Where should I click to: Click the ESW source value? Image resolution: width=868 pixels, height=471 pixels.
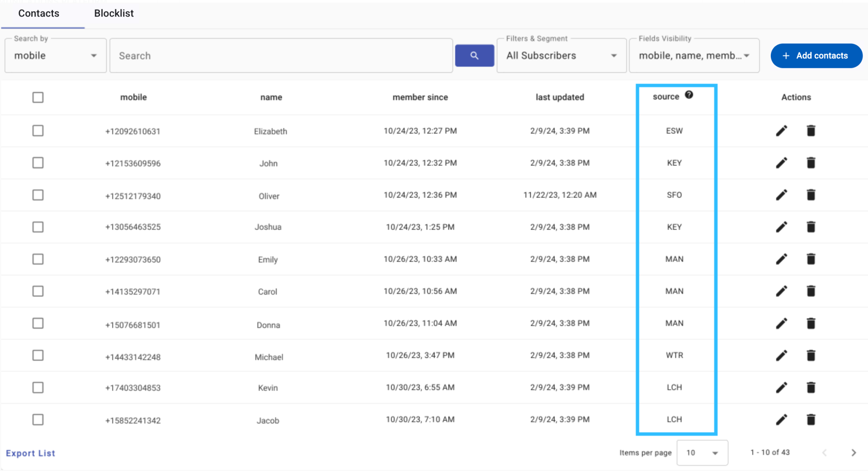click(x=674, y=131)
